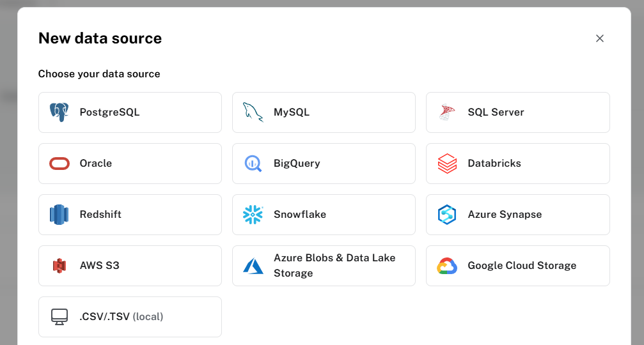
Task: Choose the ".CSV/.TSV (local)" text label
Action: point(122,317)
